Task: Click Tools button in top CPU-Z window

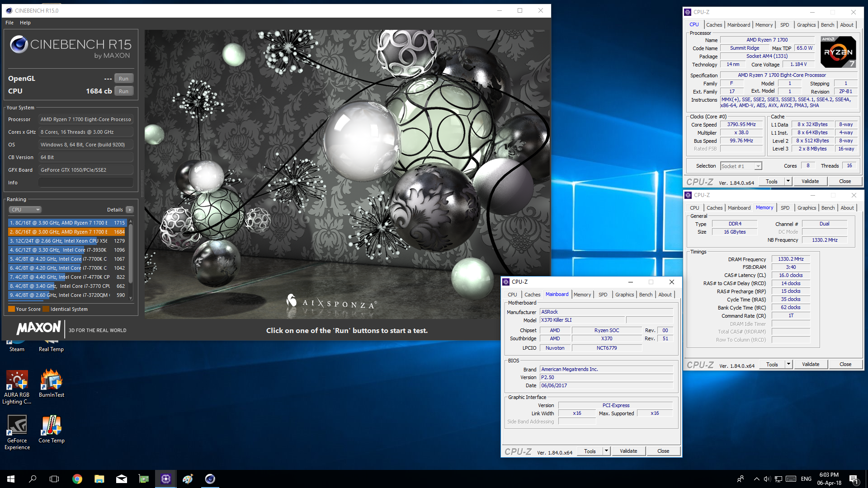Action: coord(772,181)
